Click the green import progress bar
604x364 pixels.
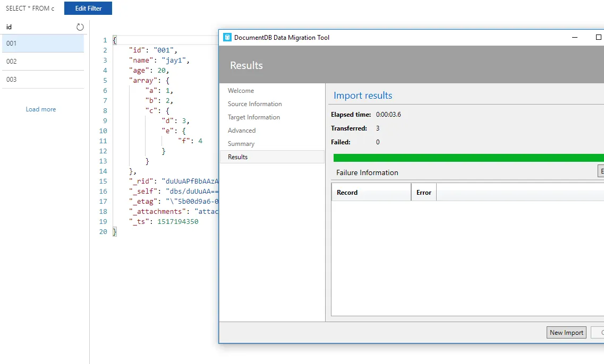[x=469, y=158]
